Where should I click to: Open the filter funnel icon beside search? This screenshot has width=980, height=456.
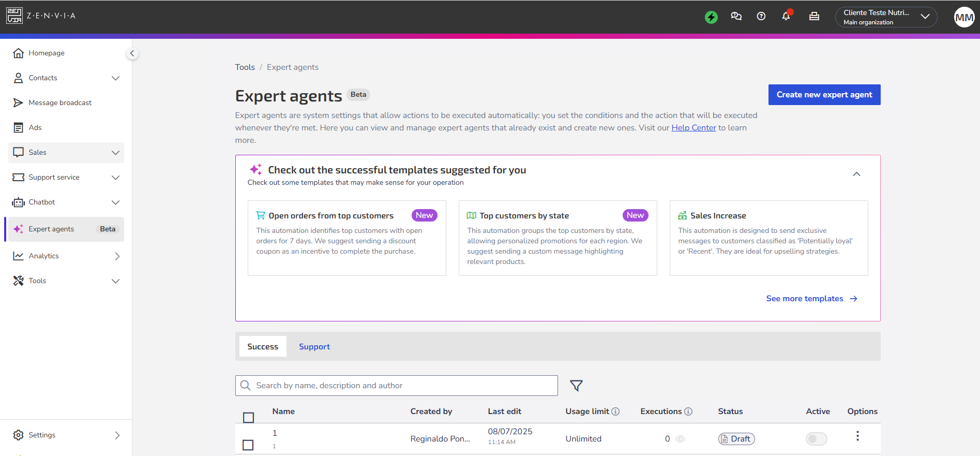pos(576,386)
